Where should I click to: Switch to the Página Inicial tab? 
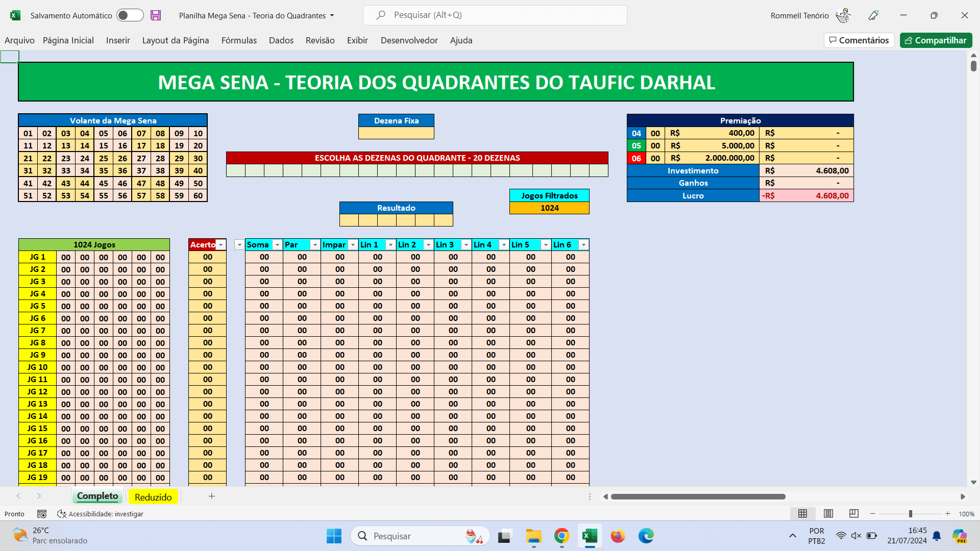pos(68,40)
